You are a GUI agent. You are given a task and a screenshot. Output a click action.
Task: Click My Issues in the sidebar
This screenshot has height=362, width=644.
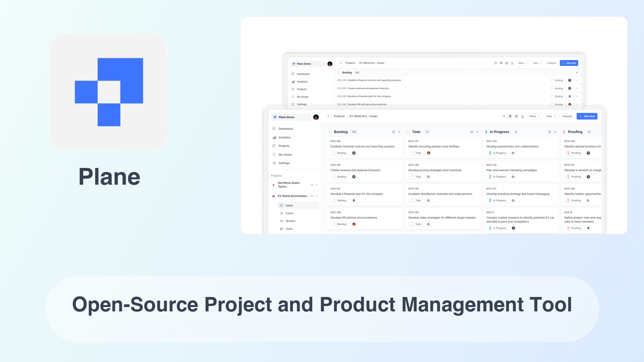pyautogui.click(x=285, y=154)
